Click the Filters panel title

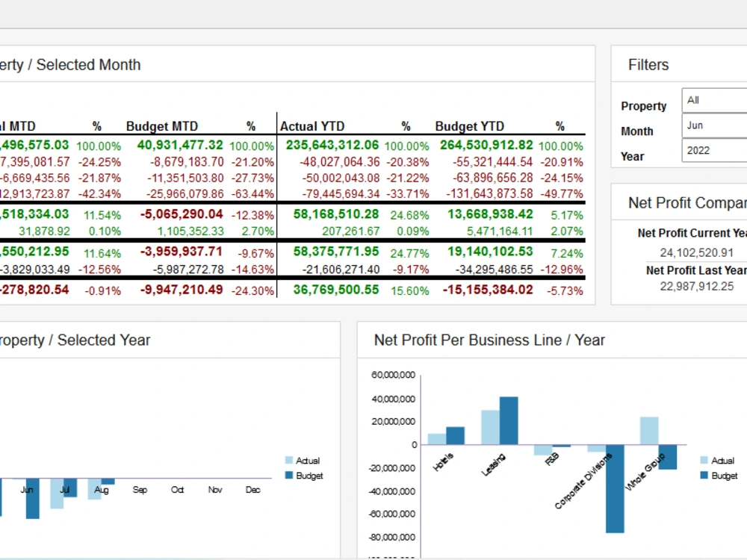[647, 65]
